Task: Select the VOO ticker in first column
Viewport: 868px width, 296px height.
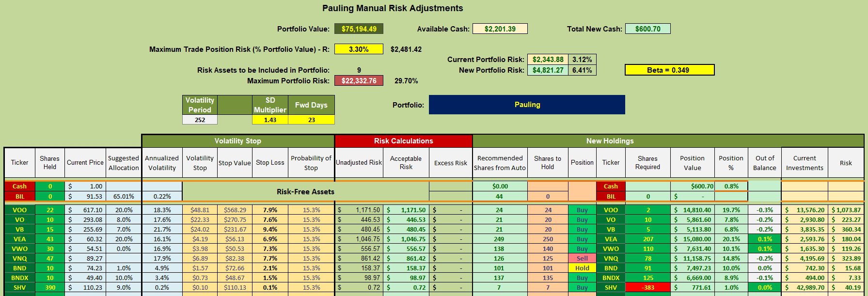Action: pos(19,210)
